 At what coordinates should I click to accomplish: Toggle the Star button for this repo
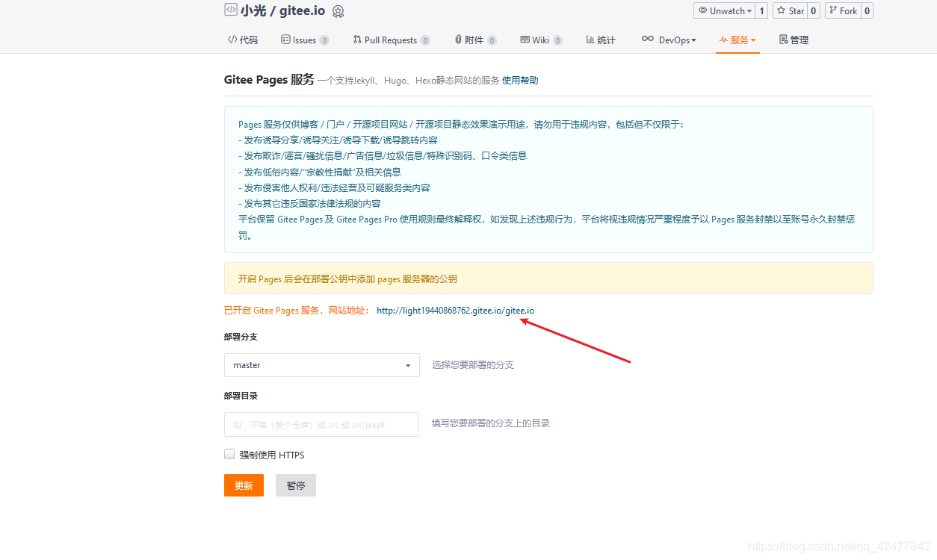pyautogui.click(x=790, y=10)
